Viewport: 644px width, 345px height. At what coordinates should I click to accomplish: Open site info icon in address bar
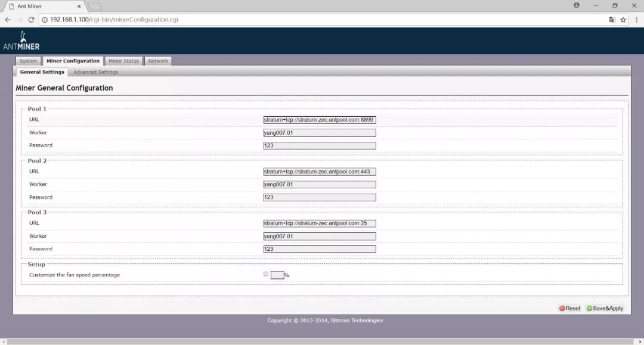[x=45, y=20]
